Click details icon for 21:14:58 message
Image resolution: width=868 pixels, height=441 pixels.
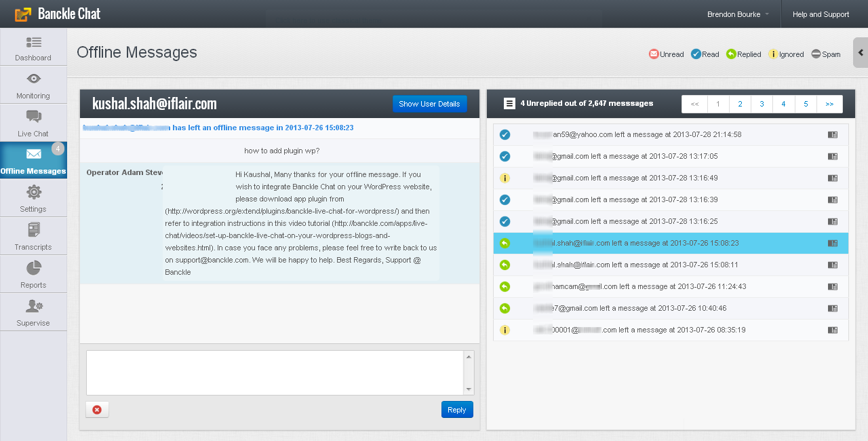[x=833, y=135]
